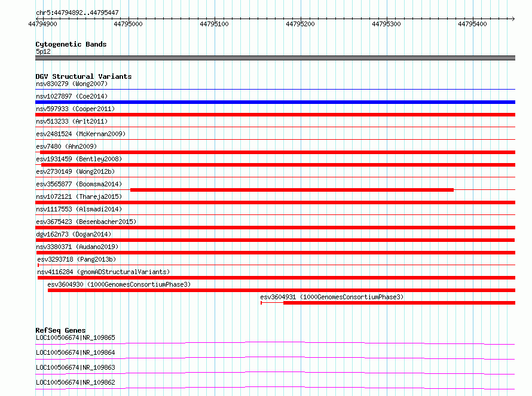Select variant esv7480 (Ahn2009) label

(x=66, y=146)
